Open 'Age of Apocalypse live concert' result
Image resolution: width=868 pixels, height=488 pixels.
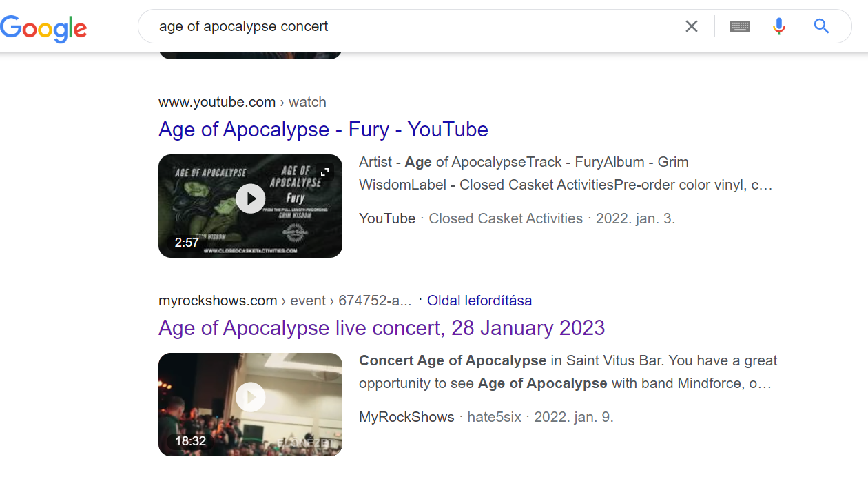pos(382,327)
